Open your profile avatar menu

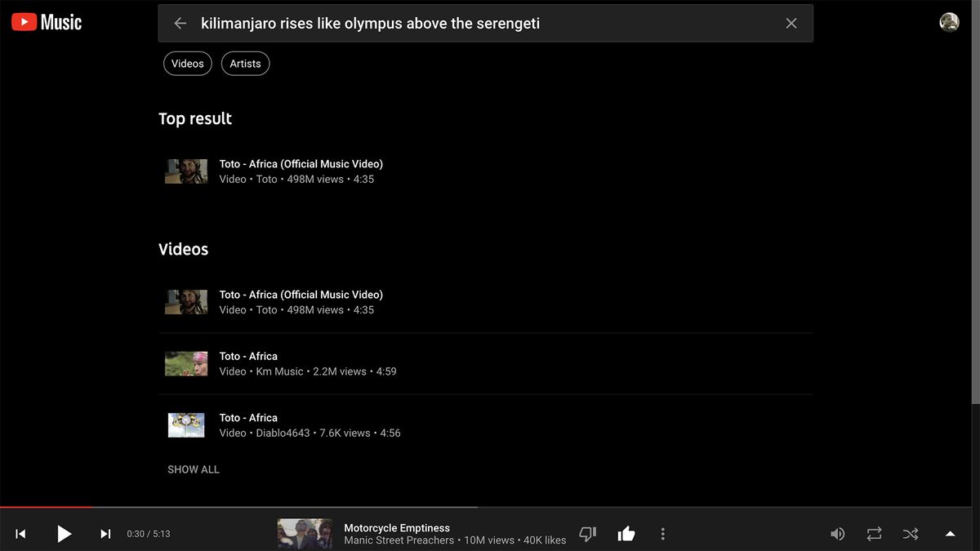click(949, 21)
